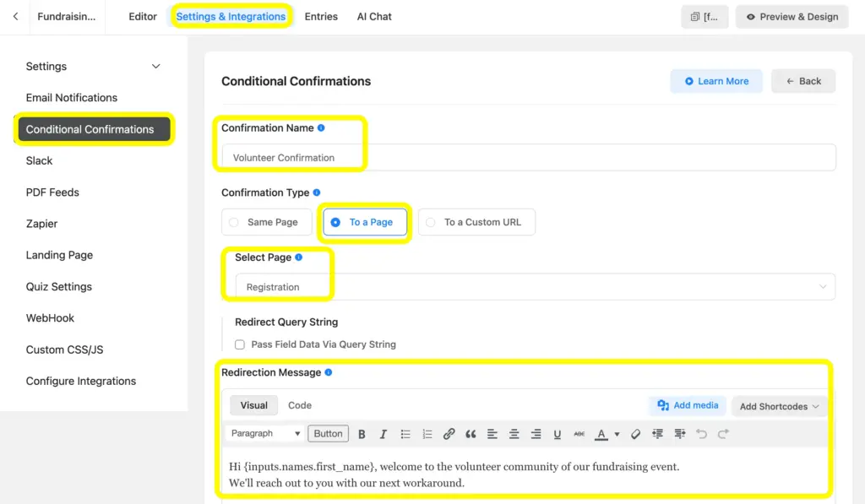Switch to the Editor tab

coord(143,17)
